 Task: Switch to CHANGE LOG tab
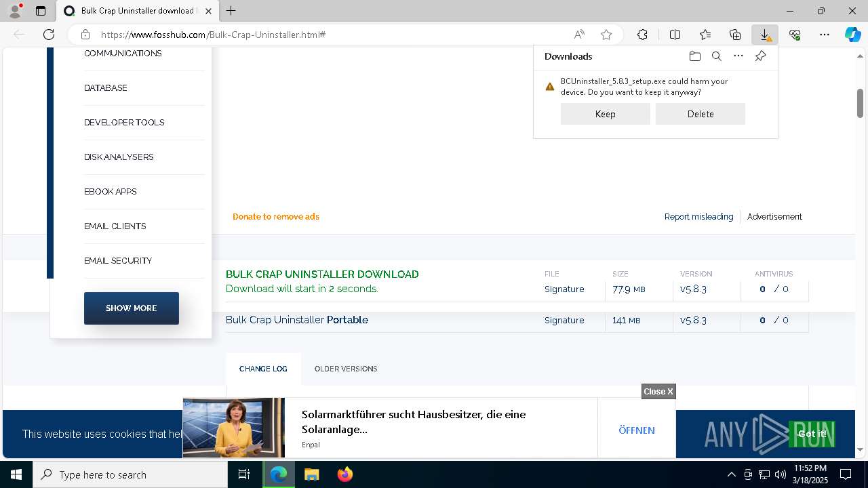pyautogui.click(x=263, y=369)
